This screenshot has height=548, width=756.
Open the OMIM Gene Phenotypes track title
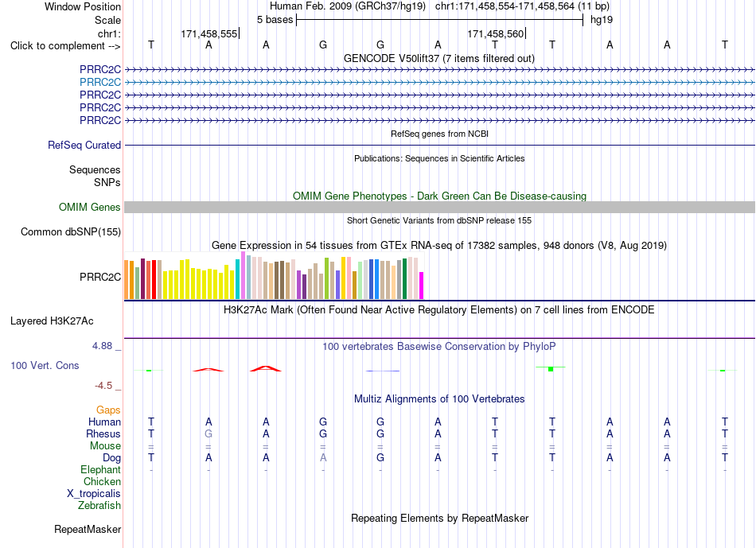[x=439, y=196]
